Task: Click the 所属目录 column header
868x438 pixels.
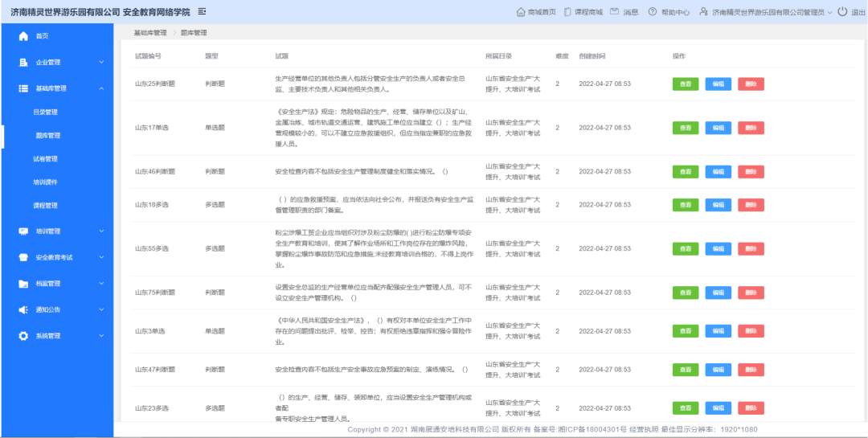Action: [x=498, y=56]
